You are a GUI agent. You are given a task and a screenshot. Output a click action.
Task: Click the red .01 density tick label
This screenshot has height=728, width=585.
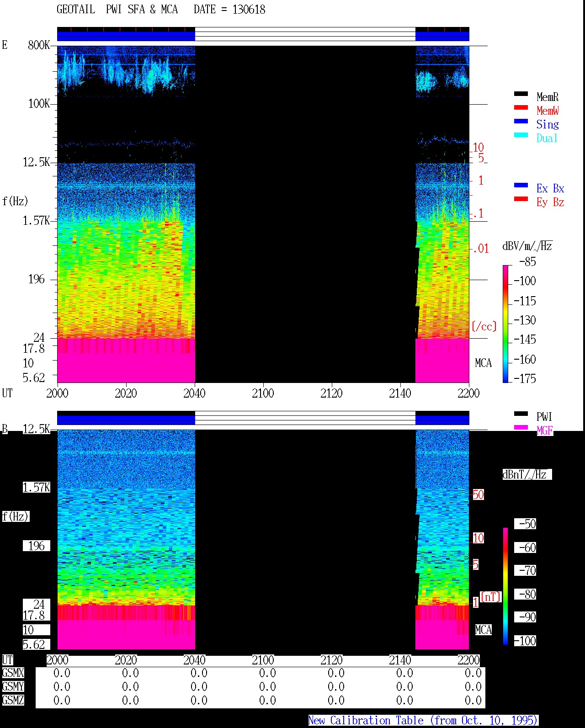point(481,249)
